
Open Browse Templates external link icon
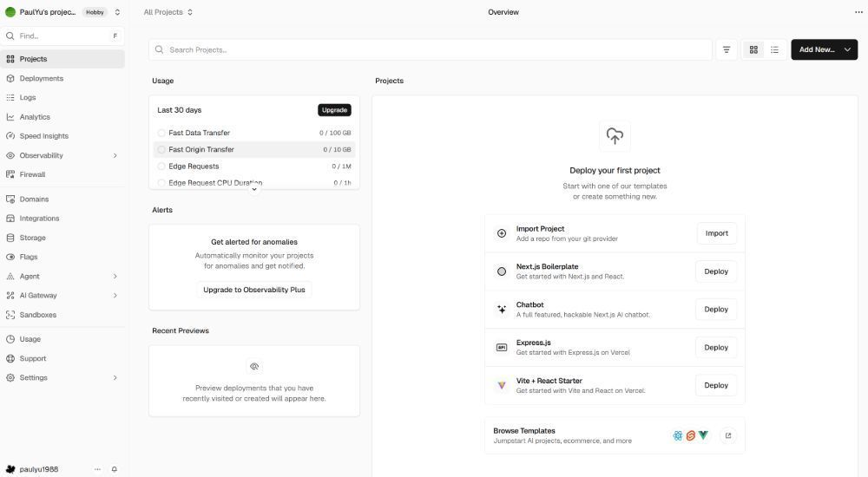pos(728,435)
